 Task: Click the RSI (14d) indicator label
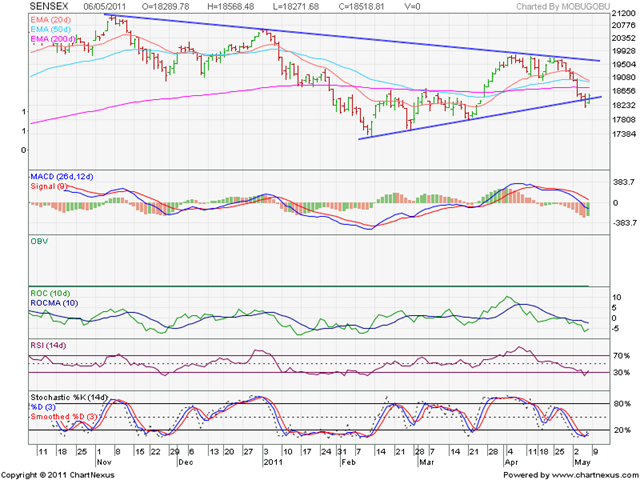click(x=48, y=346)
